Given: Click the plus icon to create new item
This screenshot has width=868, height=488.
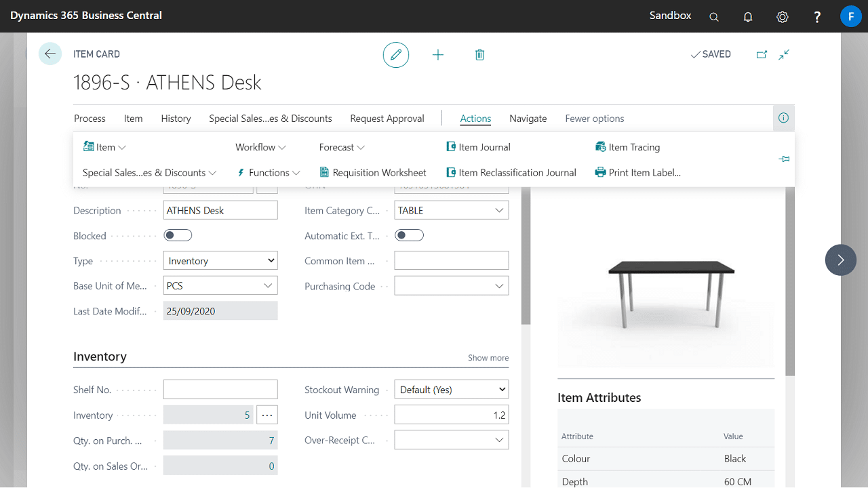Looking at the screenshot, I should [438, 55].
